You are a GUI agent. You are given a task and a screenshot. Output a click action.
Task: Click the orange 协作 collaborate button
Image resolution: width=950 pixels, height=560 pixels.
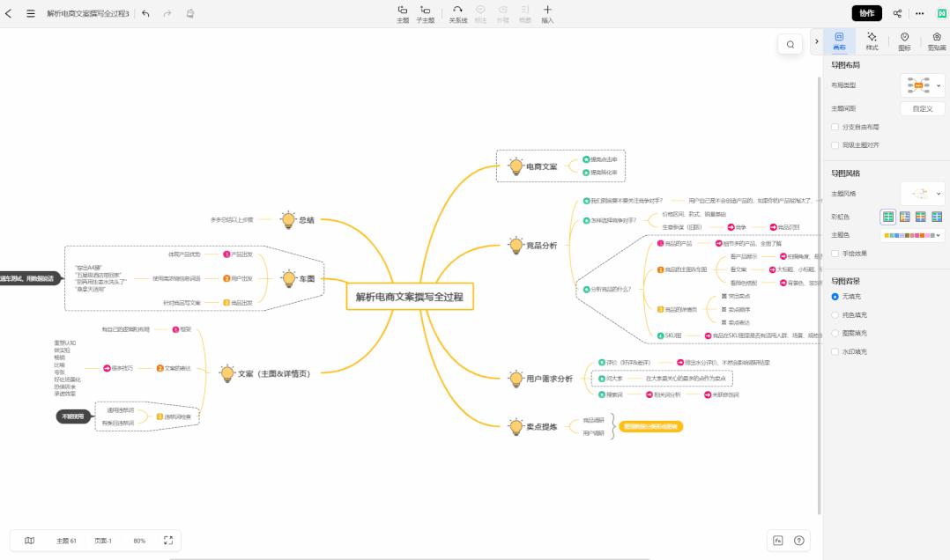pos(865,13)
